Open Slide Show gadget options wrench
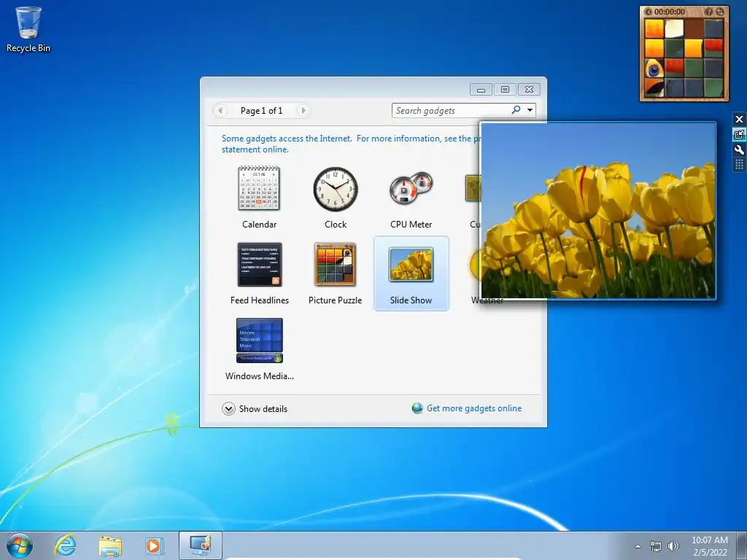The image size is (747, 560). (739, 149)
